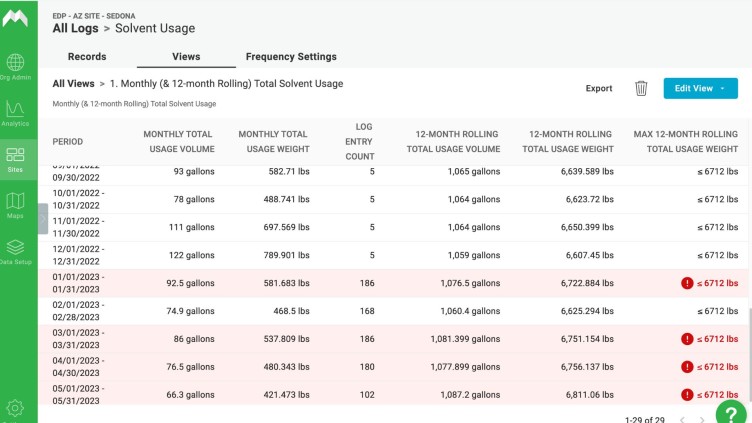
Task: Select the 05/01/2023 - 05/31/2023 period cell
Action: 78,395
